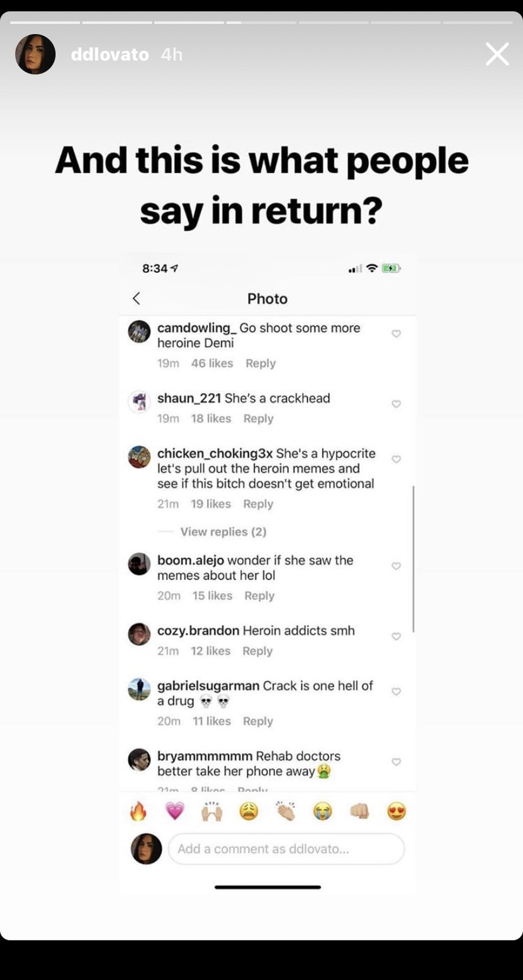Reply to the gabrielsugarman comment
Screen dimensions: 523x980
pos(258,721)
